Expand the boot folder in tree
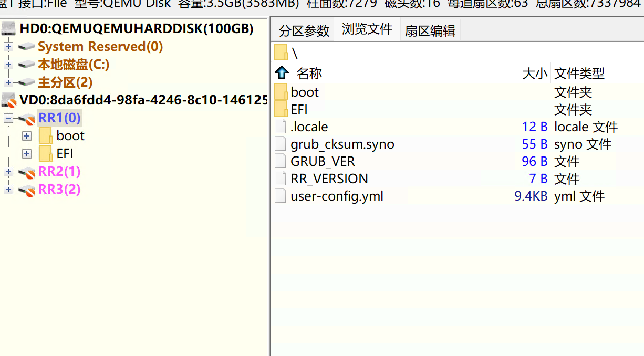 (x=27, y=136)
